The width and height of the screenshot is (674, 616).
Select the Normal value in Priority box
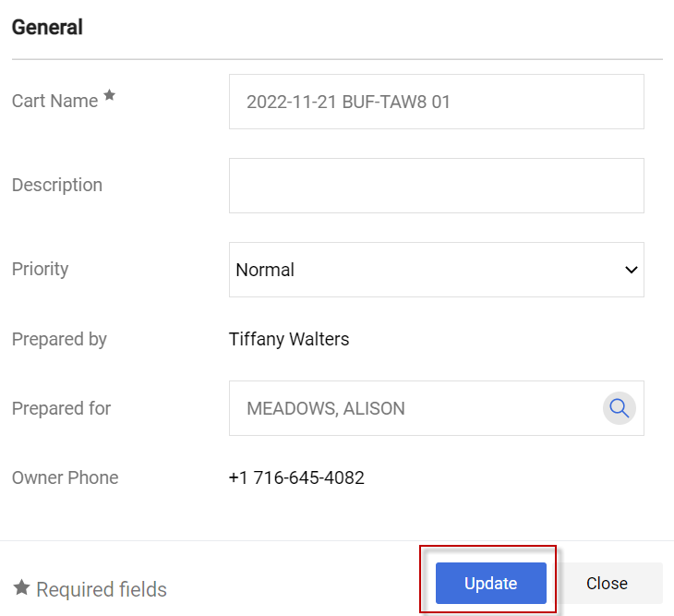(x=266, y=270)
